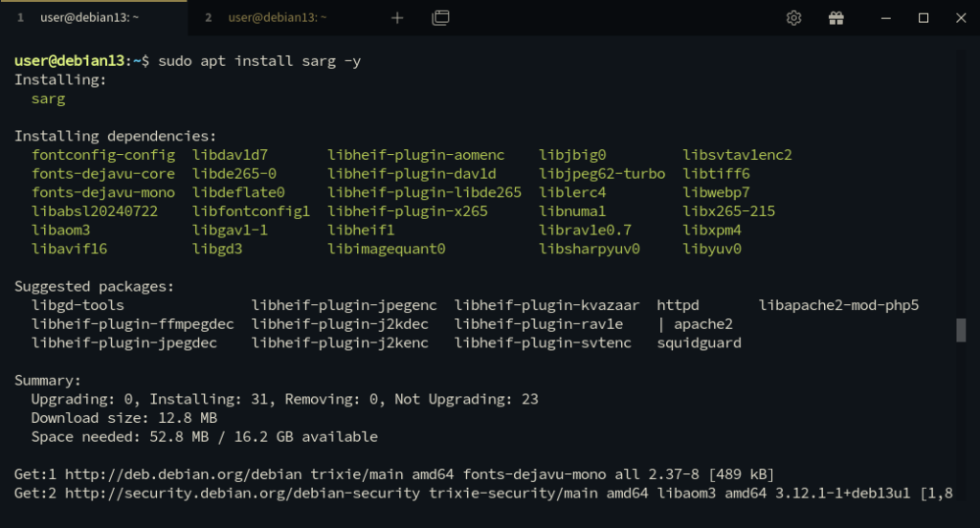Click the user@debian13 prompt text
This screenshot has height=528, width=980.
[69, 61]
